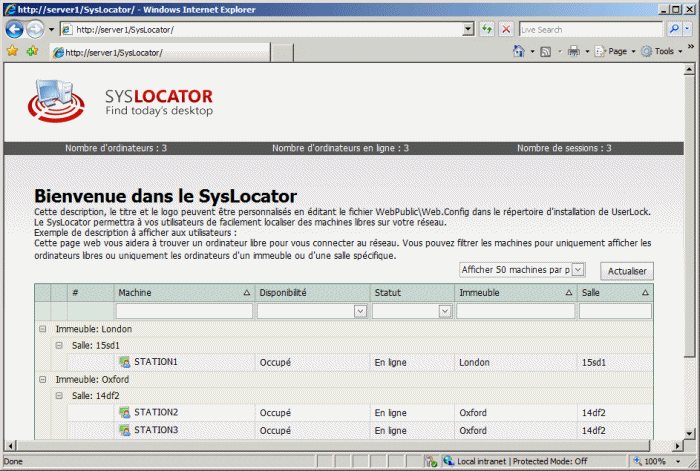Collapse the Immeuble: London group
The width and height of the screenshot is (700, 471).
(x=42, y=329)
